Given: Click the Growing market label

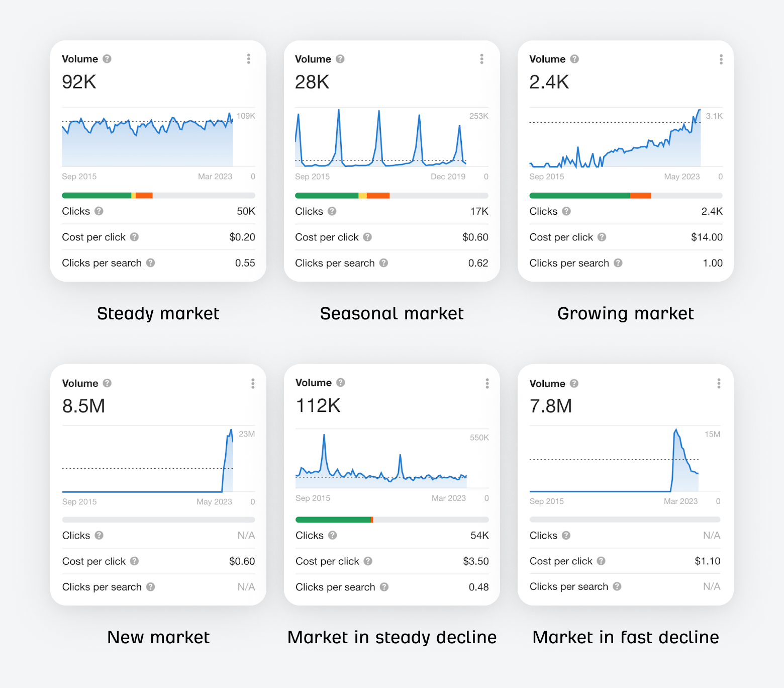Looking at the screenshot, I should coord(625,313).
